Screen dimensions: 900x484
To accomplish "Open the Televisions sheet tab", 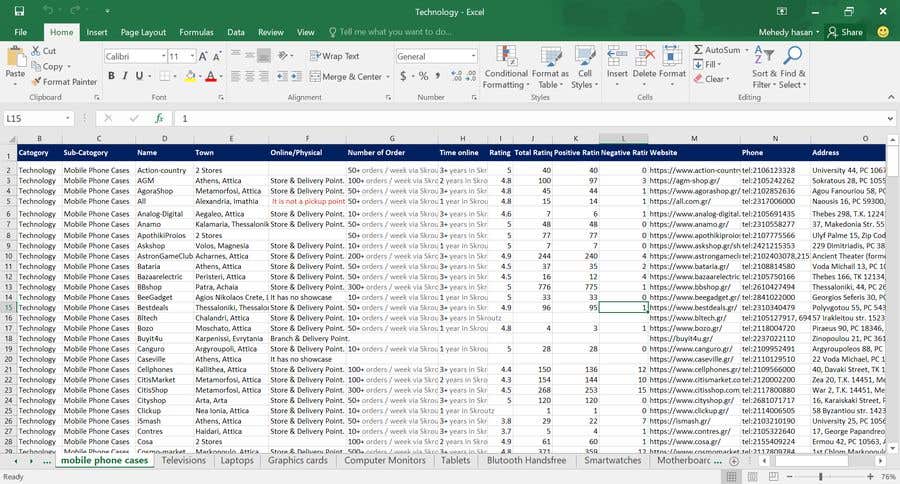I will (183, 461).
